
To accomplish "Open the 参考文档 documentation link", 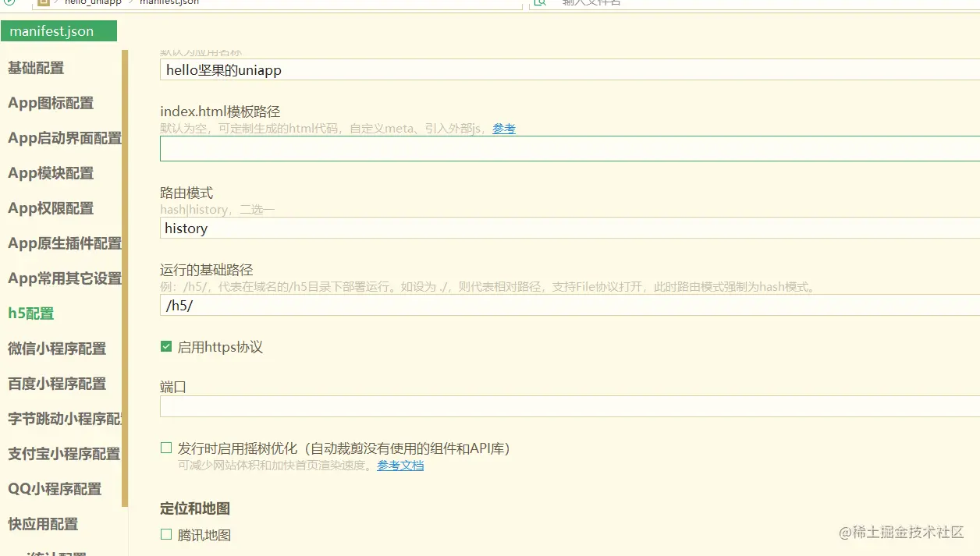I will 400,465.
